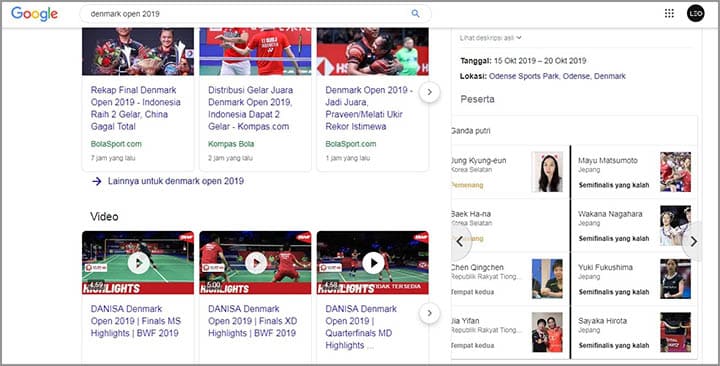
Task: Click Jung Kyung-eun player name
Action: (478, 160)
